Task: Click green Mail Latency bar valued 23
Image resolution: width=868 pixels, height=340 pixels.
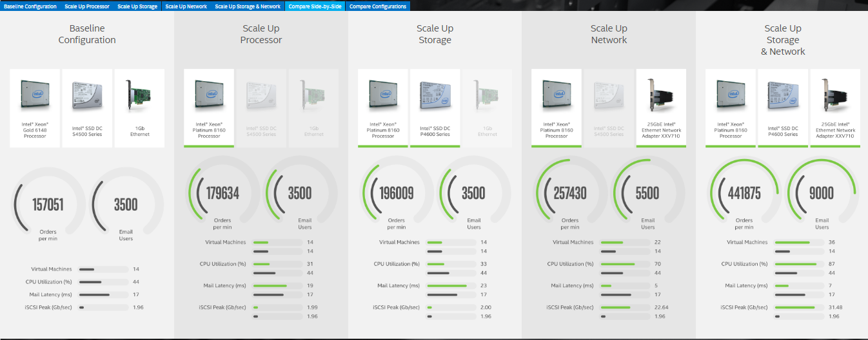Action: (x=451, y=285)
